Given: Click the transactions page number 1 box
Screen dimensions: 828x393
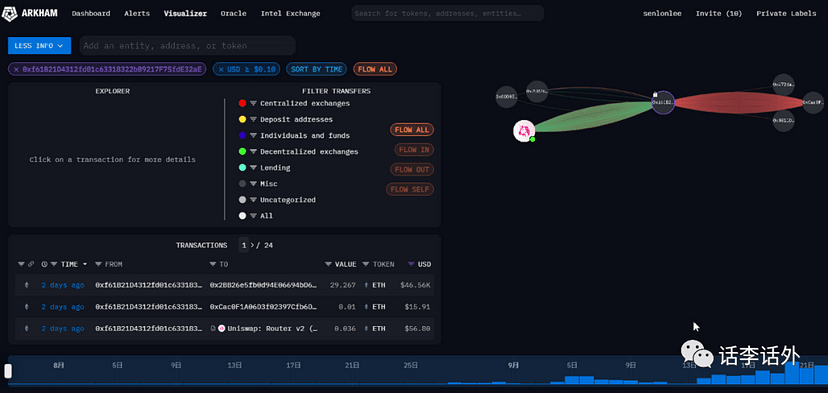Looking at the screenshot, I should pos(243,245).
